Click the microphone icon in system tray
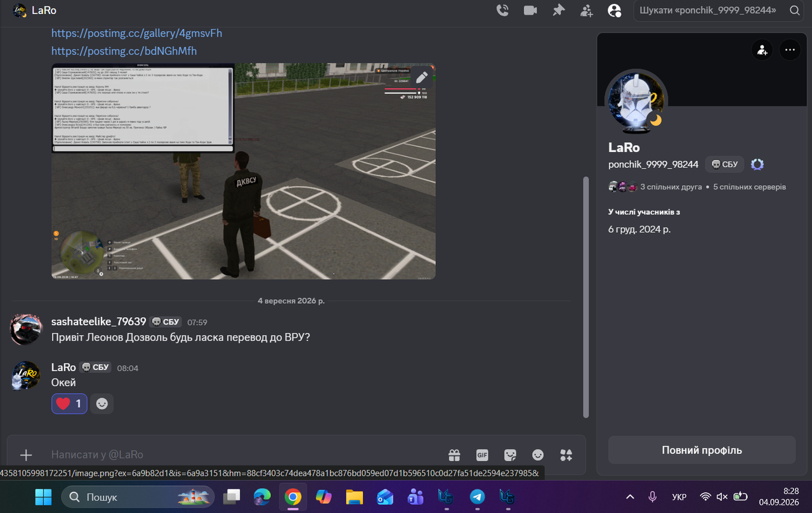 tap(652, 497)
